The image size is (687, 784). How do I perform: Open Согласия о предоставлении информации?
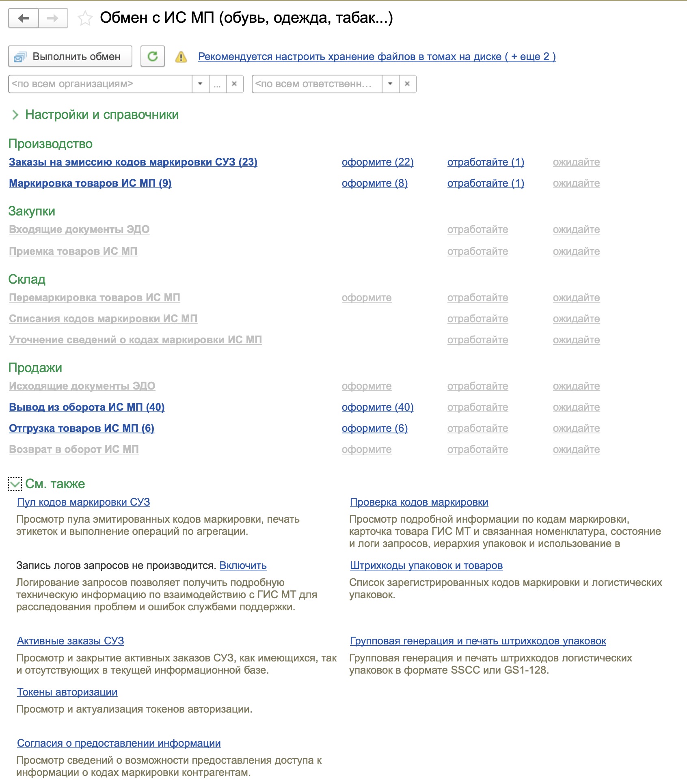[119, 743]
